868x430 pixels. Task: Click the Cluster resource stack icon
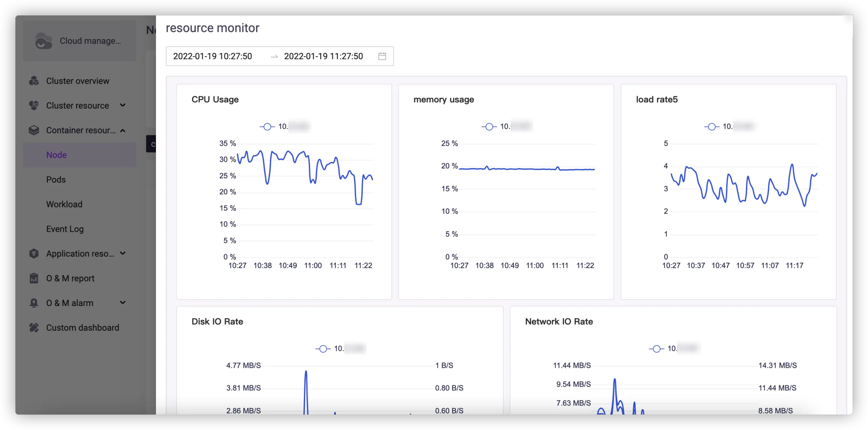pos(34,106)
